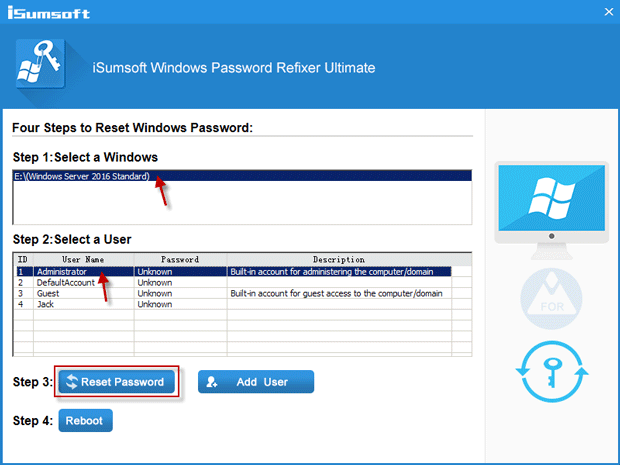Click the Description column header

point(339,259)
